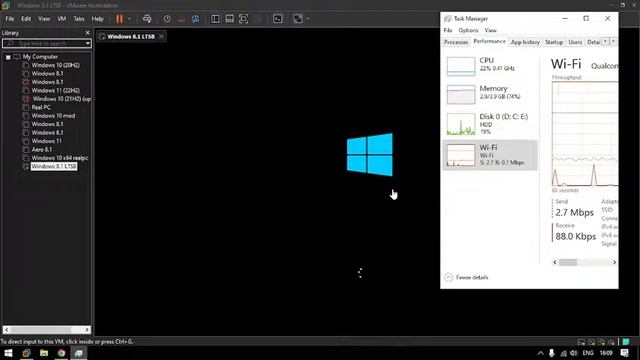Open VMware Tabs menu
The width and height of the screenshot is (640, 360).
pos(79,19)
